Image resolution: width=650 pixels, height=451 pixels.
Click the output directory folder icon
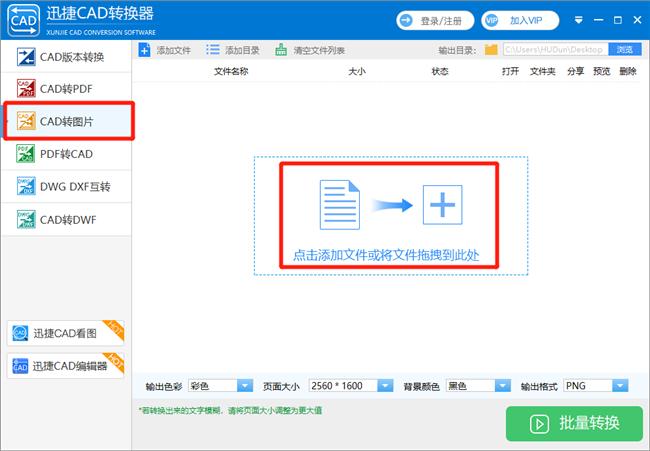point(491,49)
